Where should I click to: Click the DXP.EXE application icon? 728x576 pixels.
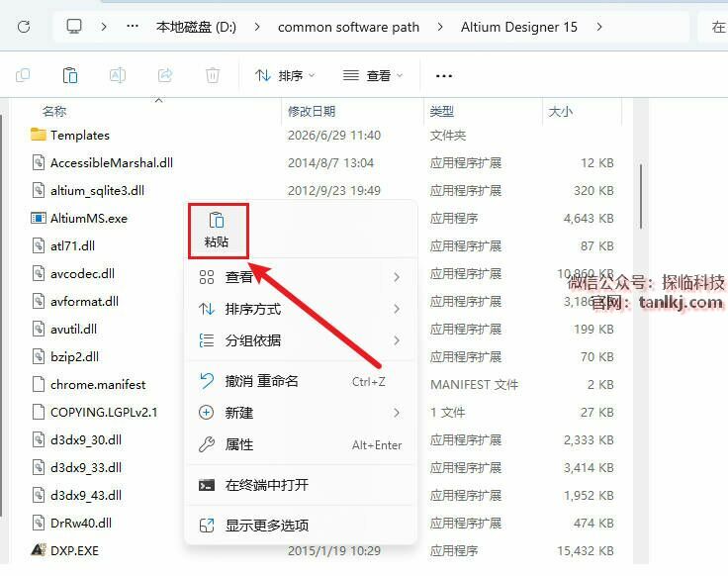tap(38, 550)
